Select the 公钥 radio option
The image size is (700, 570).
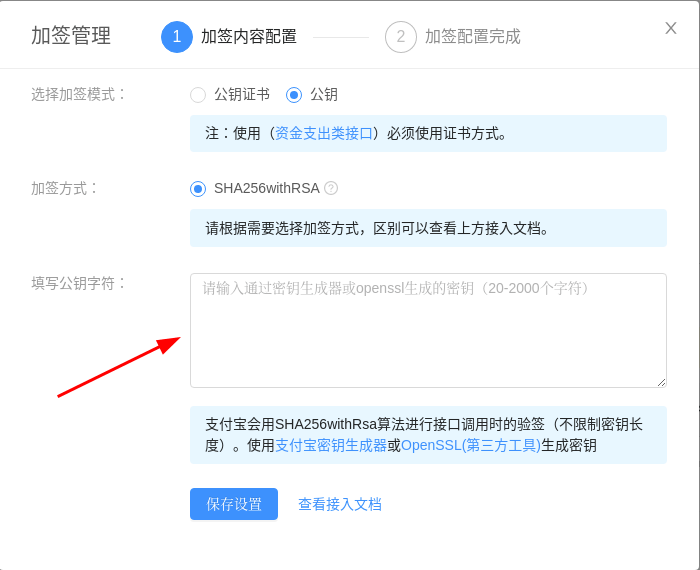click(294, 95)
